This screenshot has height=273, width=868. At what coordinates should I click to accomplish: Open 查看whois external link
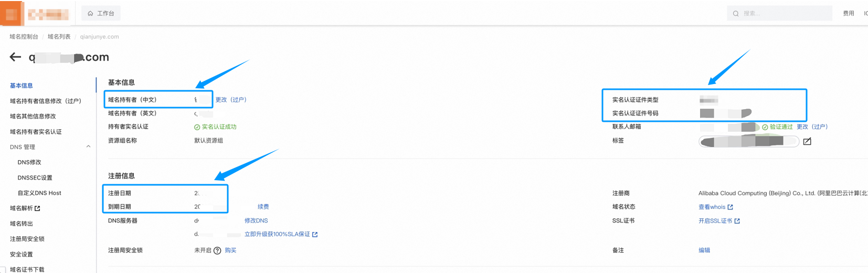[x=715, y=207]
